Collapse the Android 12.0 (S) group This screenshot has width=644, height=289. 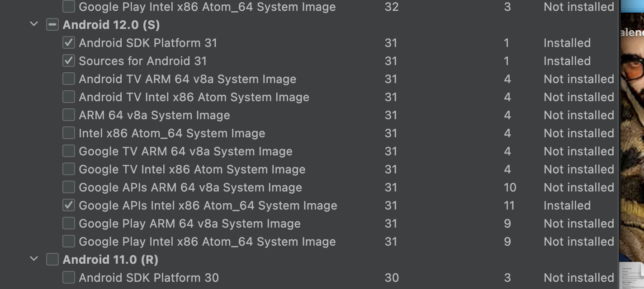[x=34, y=24]
